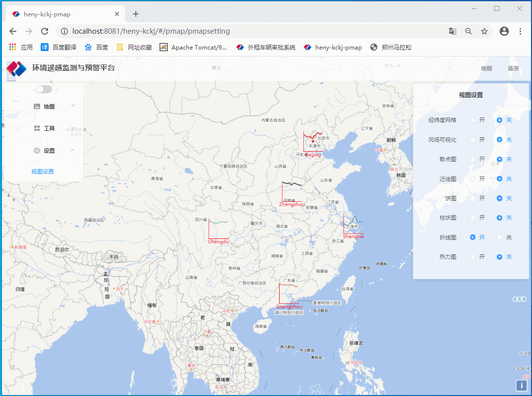Expand the 工具 menu chevron
Screen dimensions: 532x396
(x=73, y=127)
